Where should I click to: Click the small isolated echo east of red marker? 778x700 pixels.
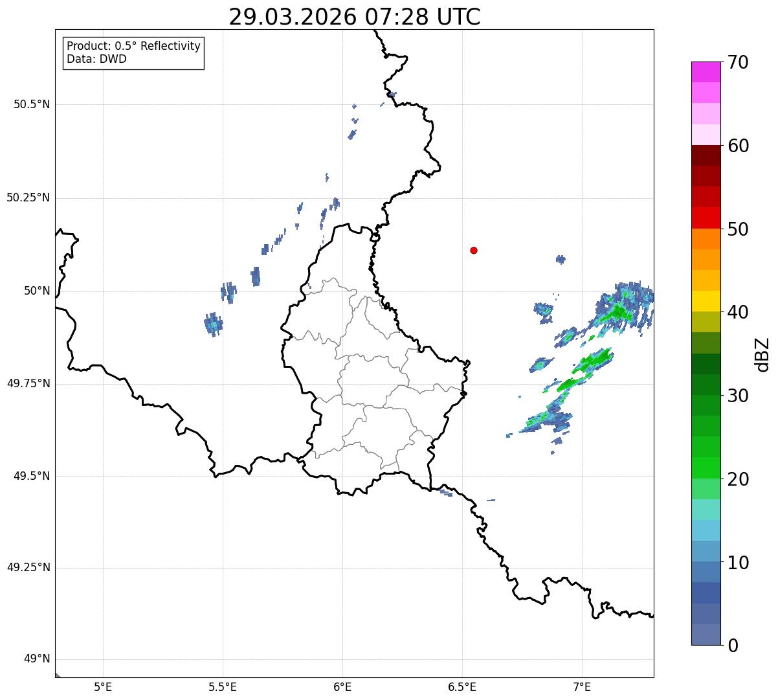(561, 260)
